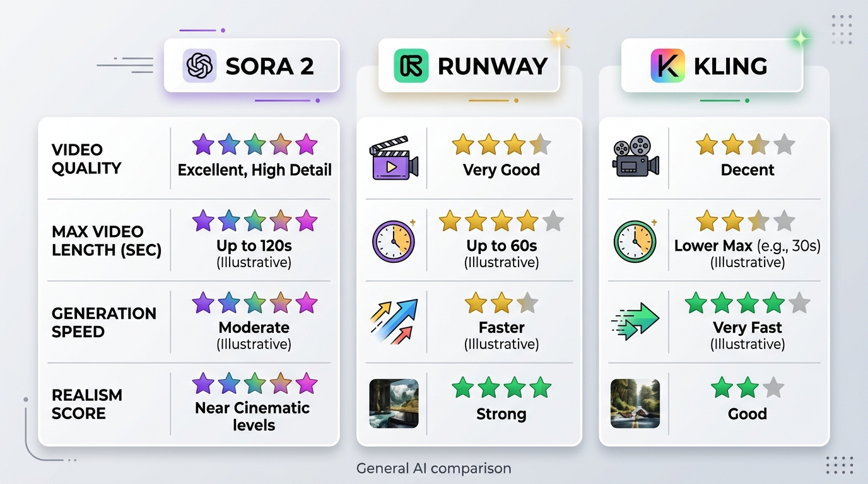
Task: Click Runway's multicolor speed arrows icon
Action: pos(394,321)
